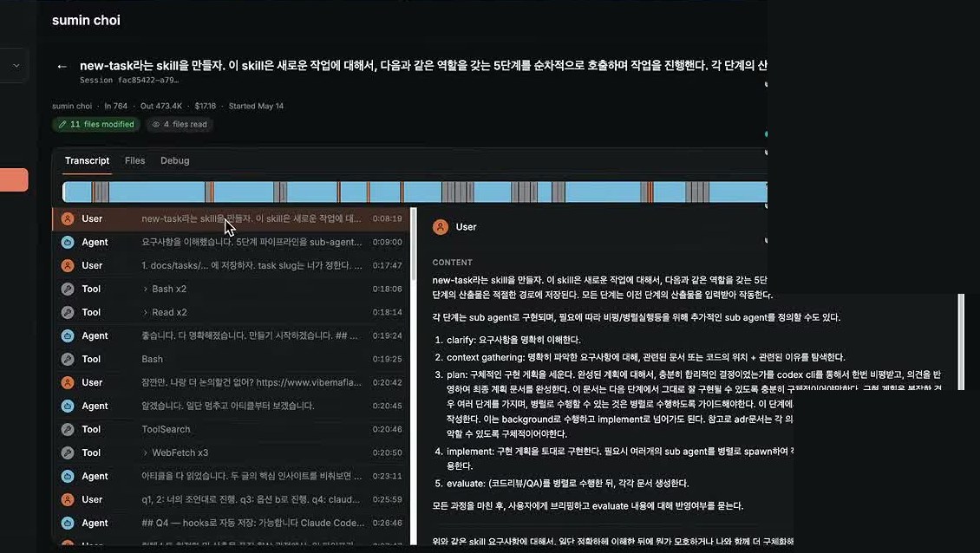Click wrench tool icon in WebFetch x3 row

pos(68,452)
